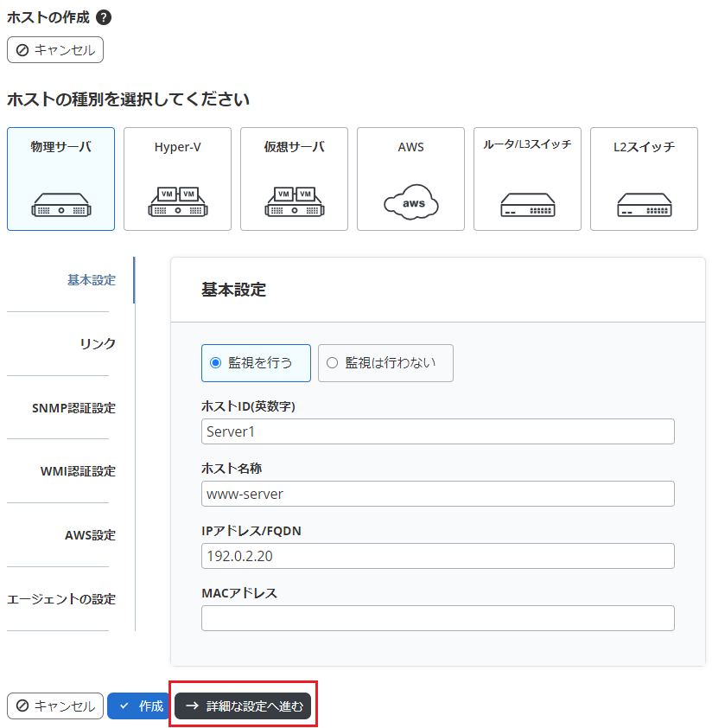This screenshot has height=728, width=712.
Task: Click 詳細な設定へ進む button
Action: [x=243, y=706]
